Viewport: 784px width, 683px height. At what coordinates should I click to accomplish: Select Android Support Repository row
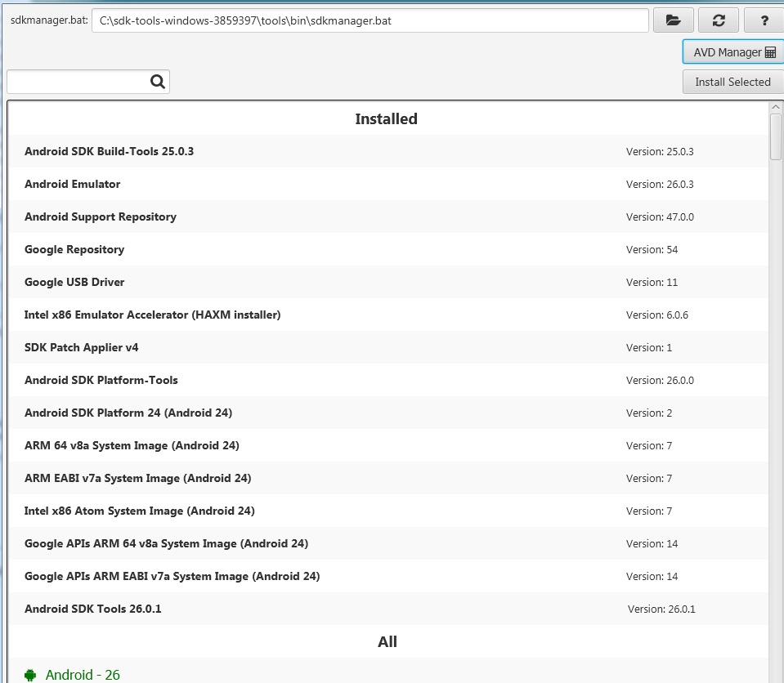coord(388,217)
